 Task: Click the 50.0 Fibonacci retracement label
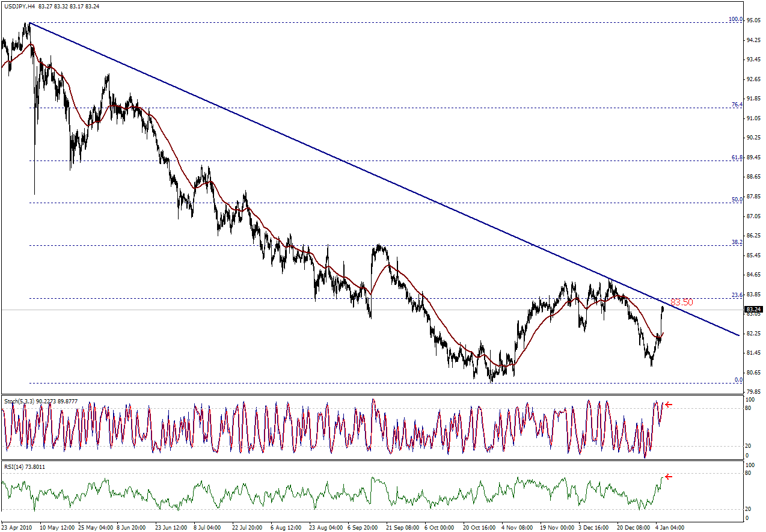pyautogui.click(x=737, y=200)
